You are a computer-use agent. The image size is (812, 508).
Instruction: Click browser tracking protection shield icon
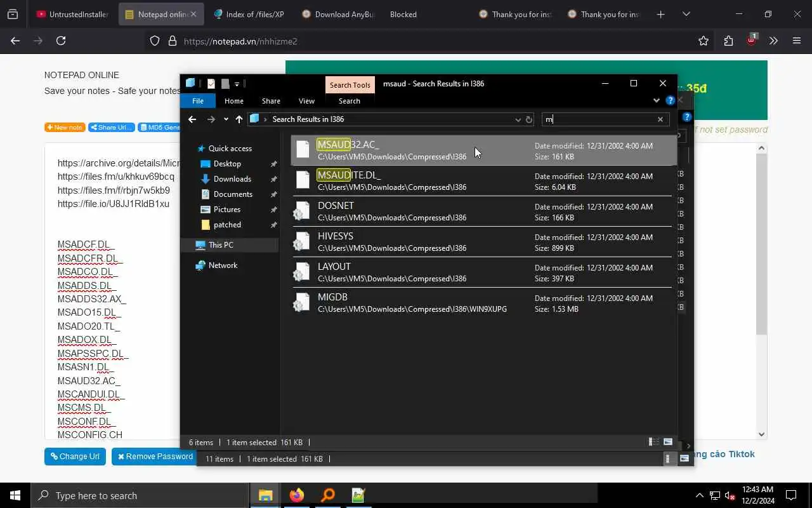coord(155,41)
